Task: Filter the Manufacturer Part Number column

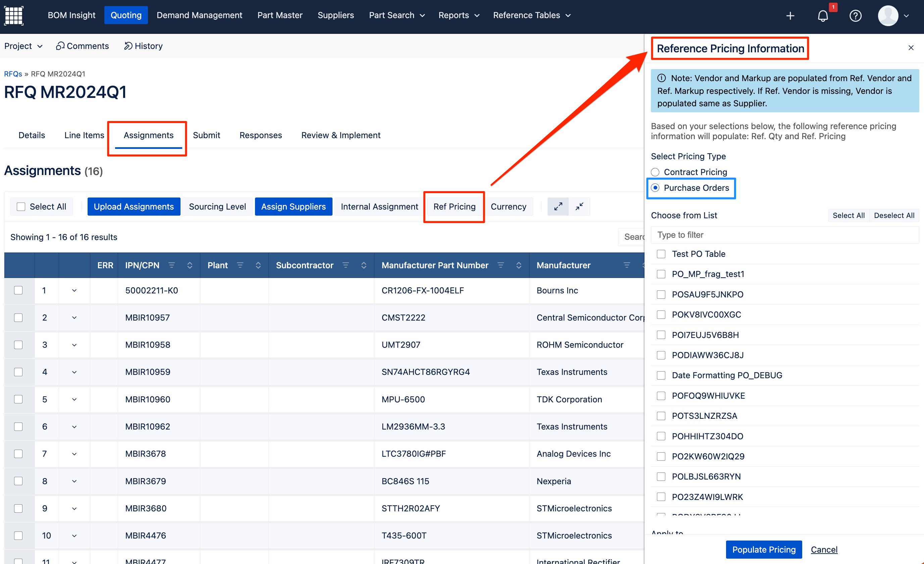Action: [501, 265]
